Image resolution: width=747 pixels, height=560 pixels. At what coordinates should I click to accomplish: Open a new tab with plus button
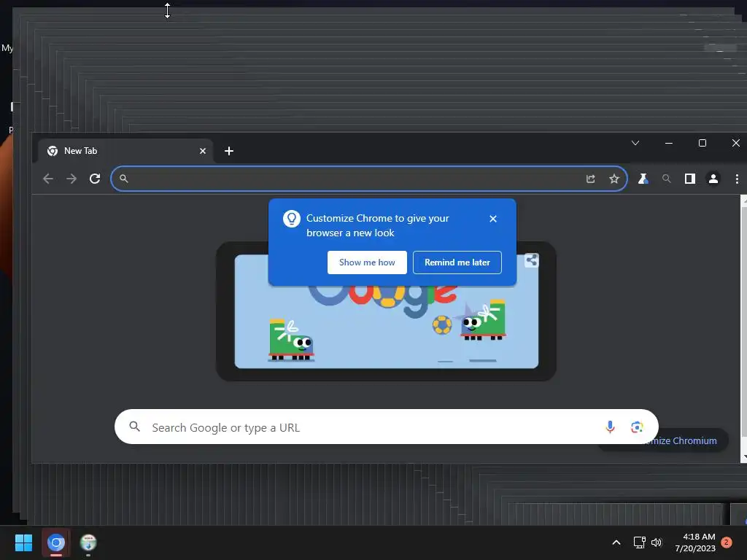pyautogui.click(x=228, y=151)
